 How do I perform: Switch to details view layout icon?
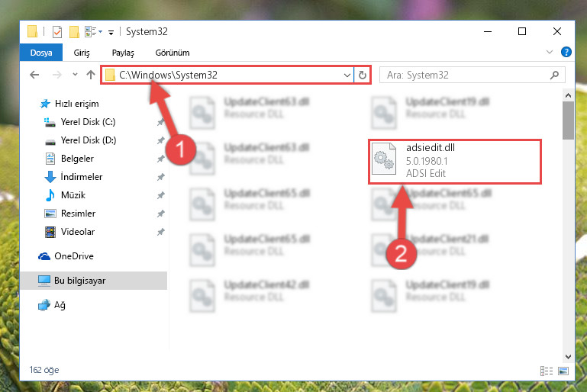tap(547, 371)
